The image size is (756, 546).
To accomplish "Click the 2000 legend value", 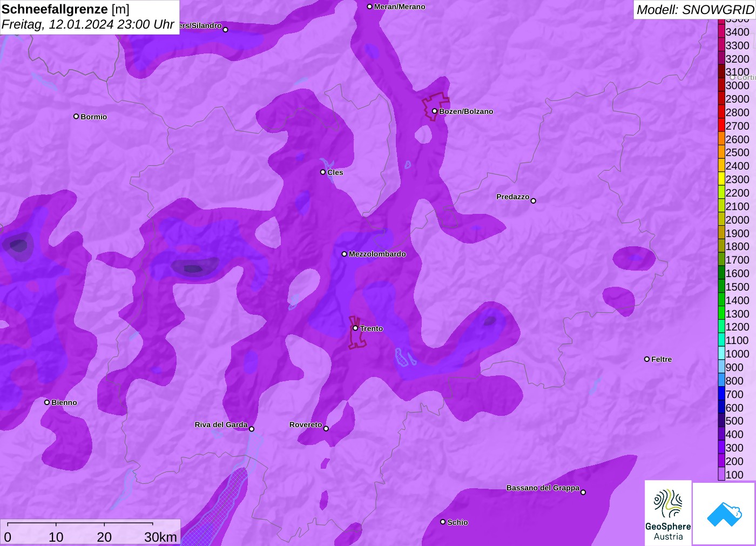I will (x=738, y=220).
